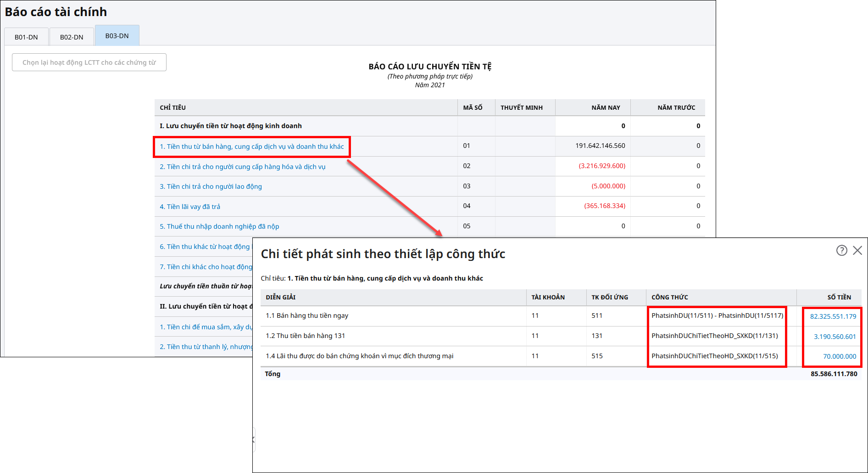Click the 'DIỄN GIẢI' column header
This screenshot has height=473, width=868.
(x=281, y=297)
